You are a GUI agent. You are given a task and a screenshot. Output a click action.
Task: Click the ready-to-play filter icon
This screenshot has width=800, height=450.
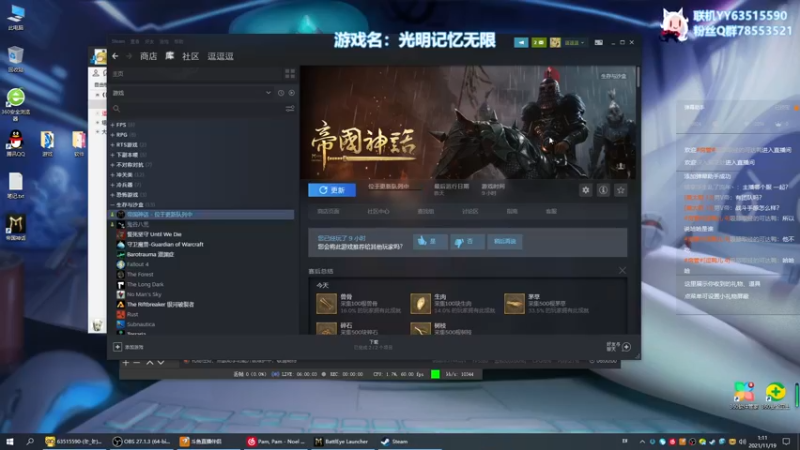click(x=291, y=93)
